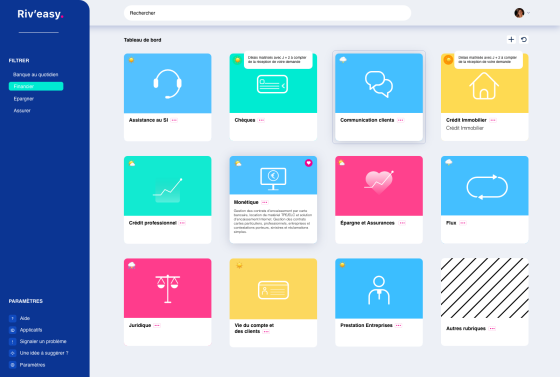Image resolution: width=560 pixels, height=377 pixels.
Task: Select the Epargner filter
Action: [x=24, y=99]
